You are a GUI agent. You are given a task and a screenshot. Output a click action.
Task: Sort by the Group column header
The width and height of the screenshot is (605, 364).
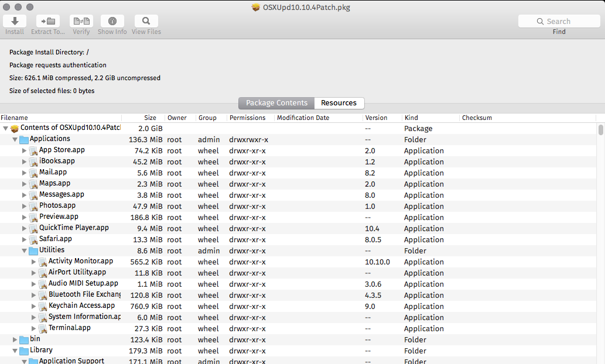211,118
